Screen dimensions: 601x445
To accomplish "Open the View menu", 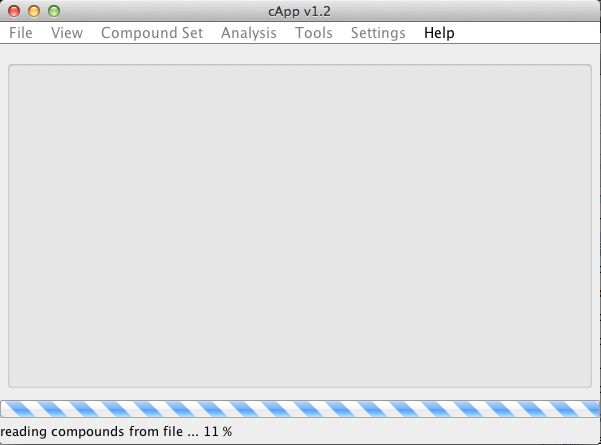I will [67, 33].
